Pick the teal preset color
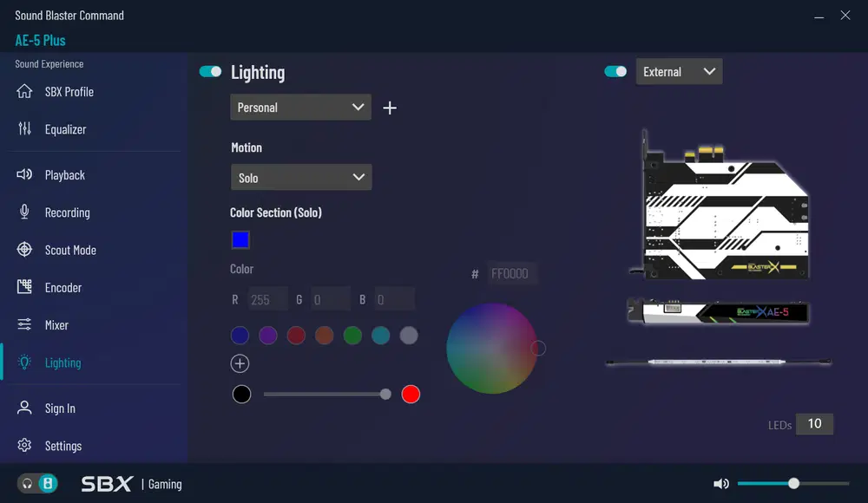 click(381, 336)
